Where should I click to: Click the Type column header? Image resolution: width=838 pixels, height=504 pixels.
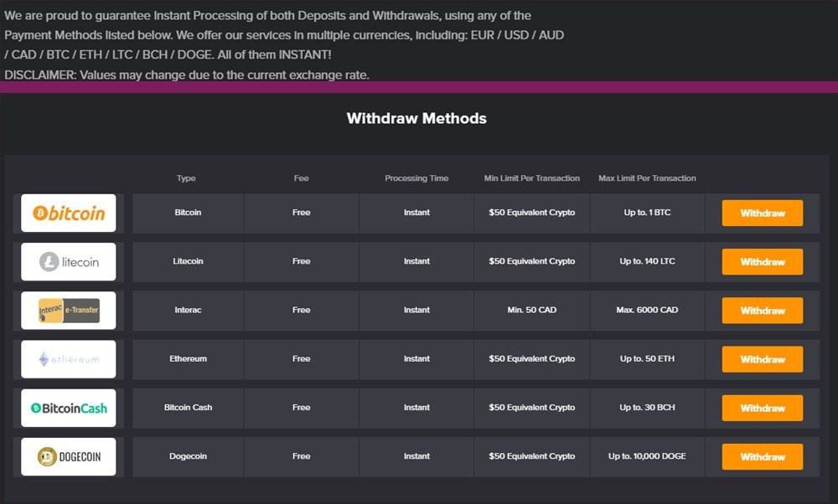186,178
